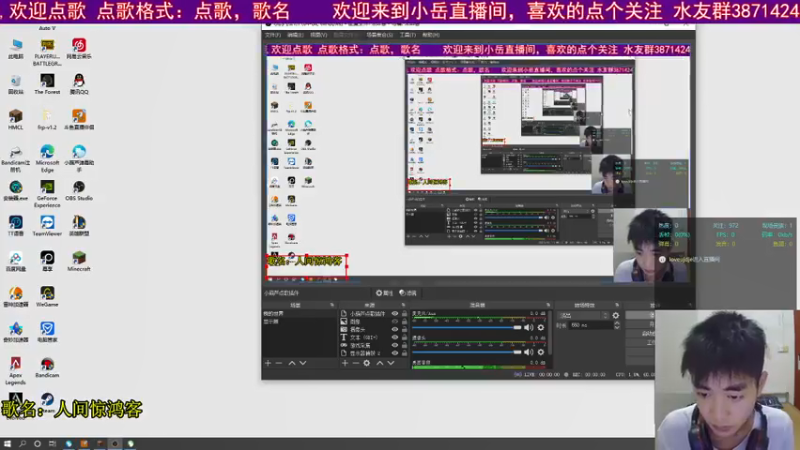The image size is (800, 450).
Task: Open the Tencent PC Manager shield icon
Action: point(47,332)
